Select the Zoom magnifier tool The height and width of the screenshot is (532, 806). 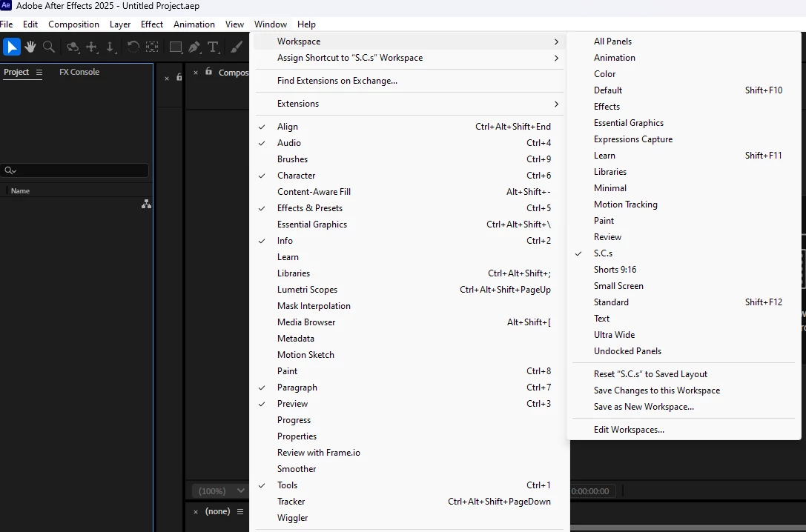click(49, 47)
